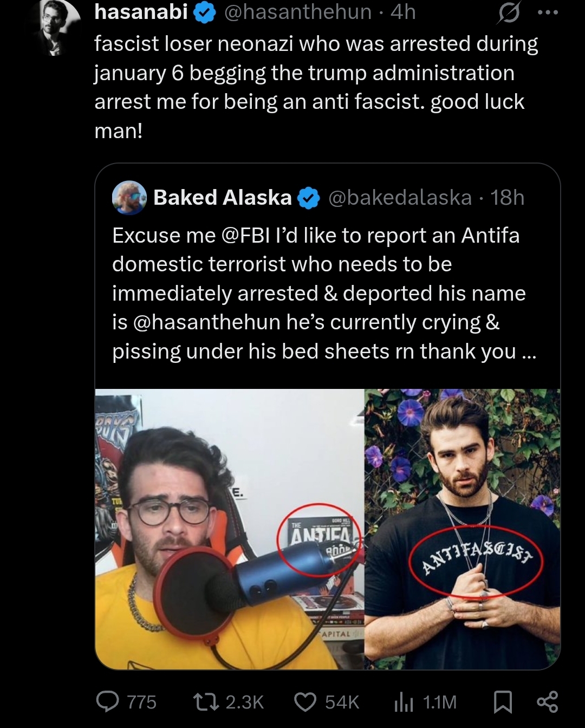This screenshot has height=728, width=585.
Task: Open the share icon
Action: 547,702
